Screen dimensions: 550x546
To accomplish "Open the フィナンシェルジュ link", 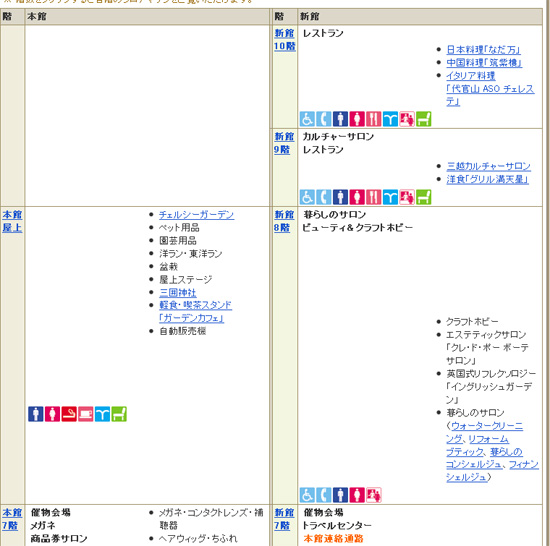I will click(492, 471).
